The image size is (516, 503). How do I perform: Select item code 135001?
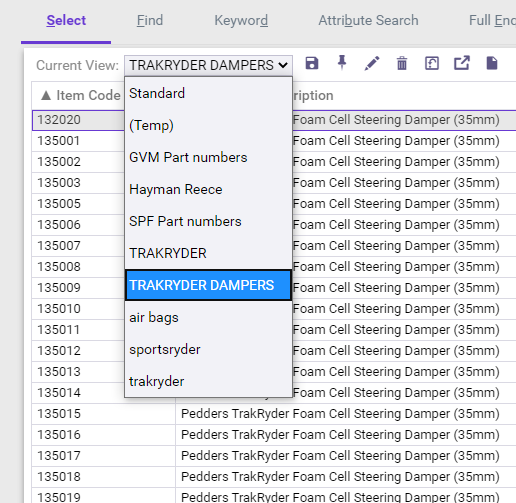click(59, 141)
